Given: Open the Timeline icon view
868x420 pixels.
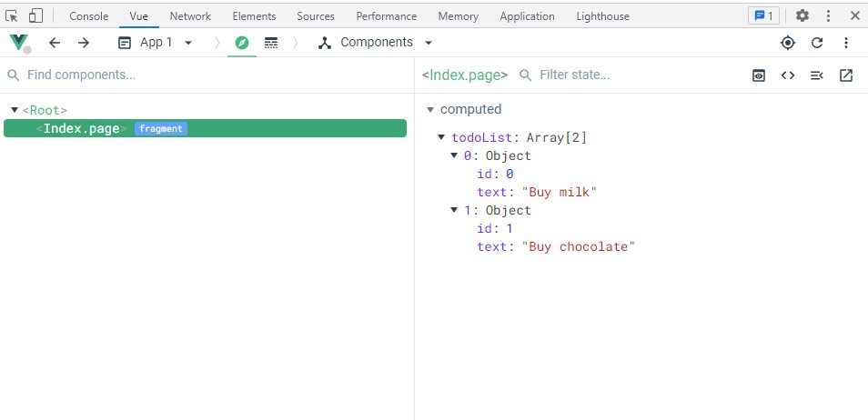Looking at the screenshot, I should pos(271,43).
